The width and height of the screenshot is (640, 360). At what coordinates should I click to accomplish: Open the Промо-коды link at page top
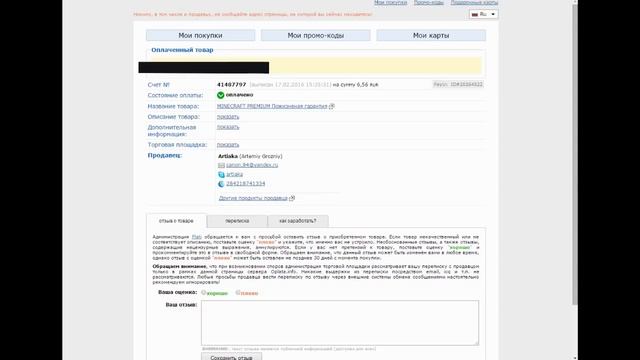[429, 3]
